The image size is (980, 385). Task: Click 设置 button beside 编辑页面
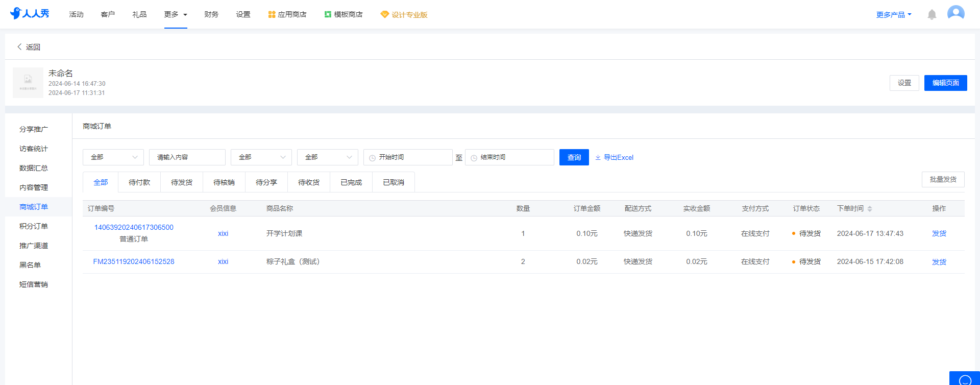point(904,83)
